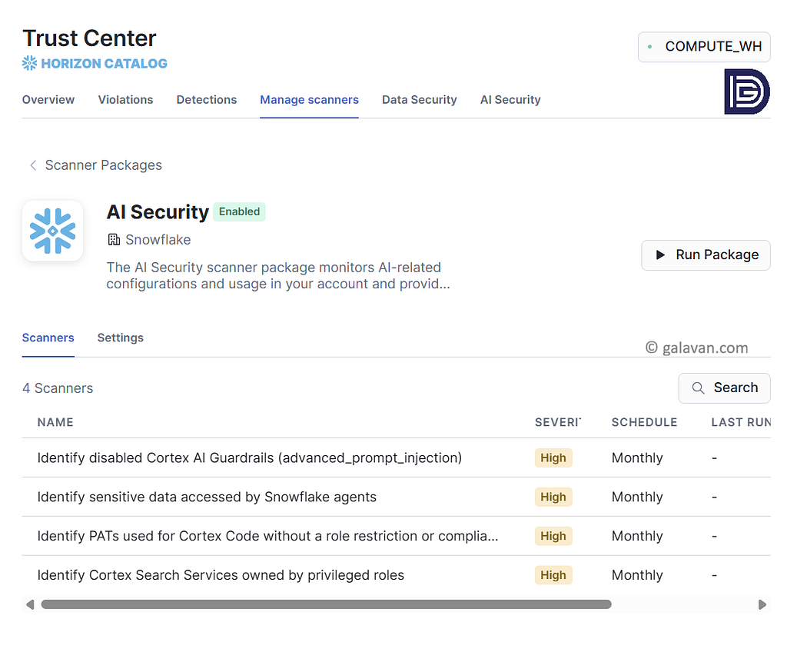
Task: Open the Cortex Search Services scanner row
Action: click(x=396, y=575)
